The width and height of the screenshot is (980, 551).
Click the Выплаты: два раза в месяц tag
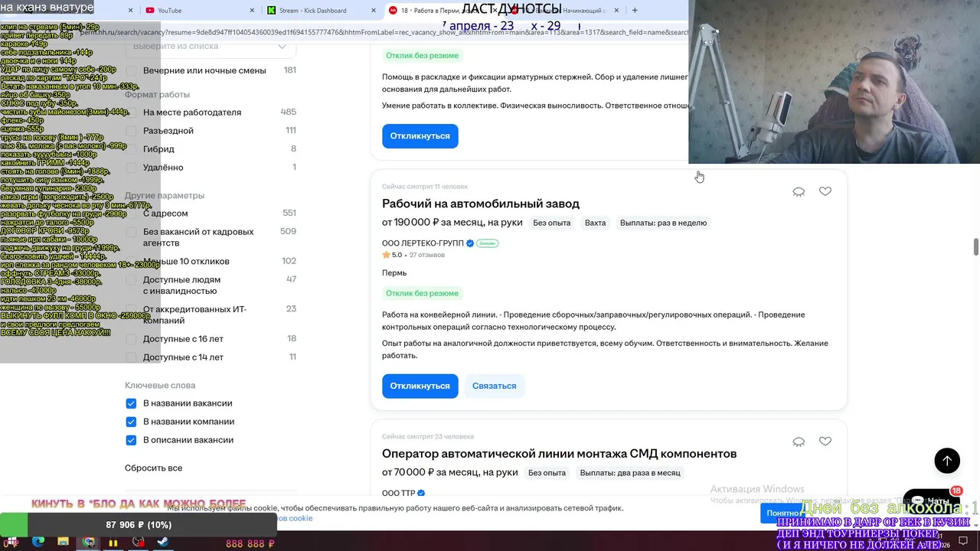click(629, 473)
